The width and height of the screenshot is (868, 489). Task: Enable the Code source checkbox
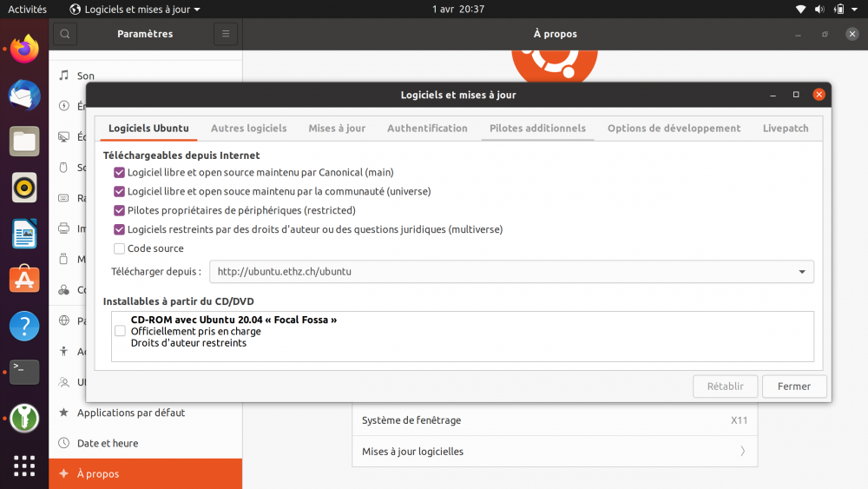pyautogui.click(x=119, y=248)
